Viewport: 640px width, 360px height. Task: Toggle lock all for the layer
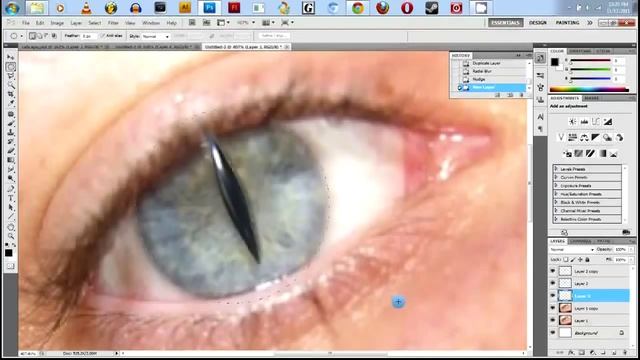tap(587, 260)
